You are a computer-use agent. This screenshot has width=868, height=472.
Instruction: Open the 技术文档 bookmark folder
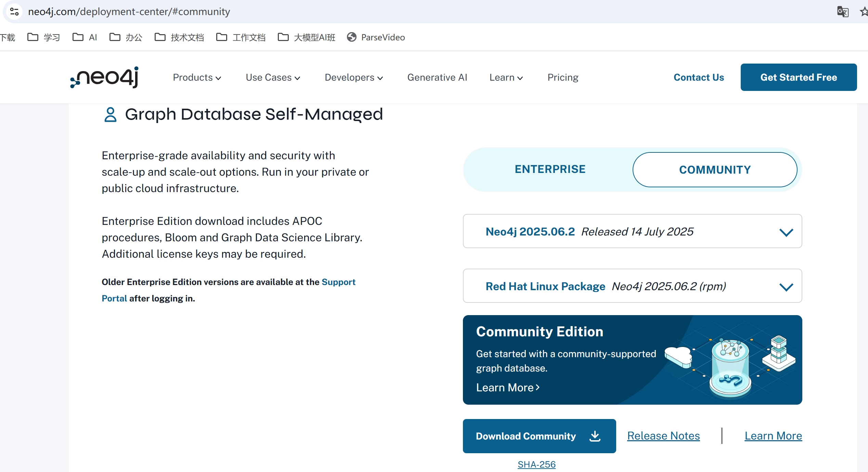[179, 37]
